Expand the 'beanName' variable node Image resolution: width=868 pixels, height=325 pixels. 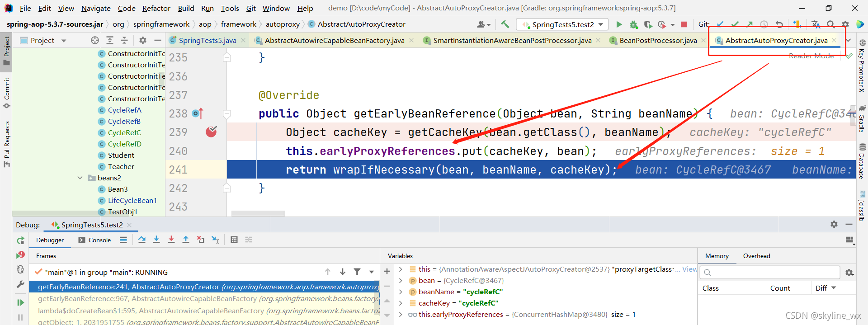tap(401, 292)
